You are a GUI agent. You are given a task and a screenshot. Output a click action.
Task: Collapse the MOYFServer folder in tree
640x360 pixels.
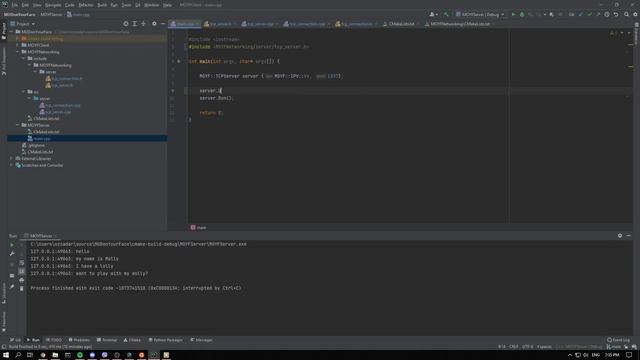pos(18,125)
